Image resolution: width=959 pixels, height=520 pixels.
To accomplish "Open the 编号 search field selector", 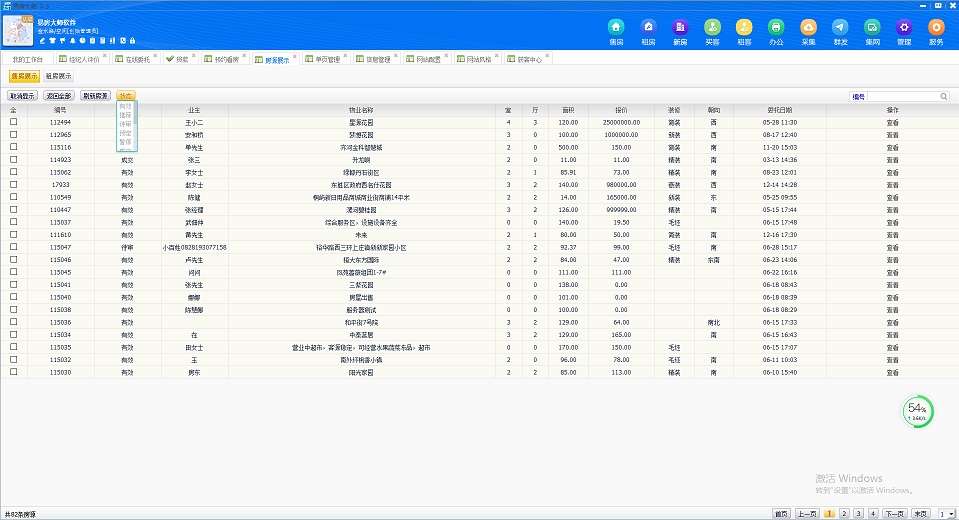I will click(858, 96).
